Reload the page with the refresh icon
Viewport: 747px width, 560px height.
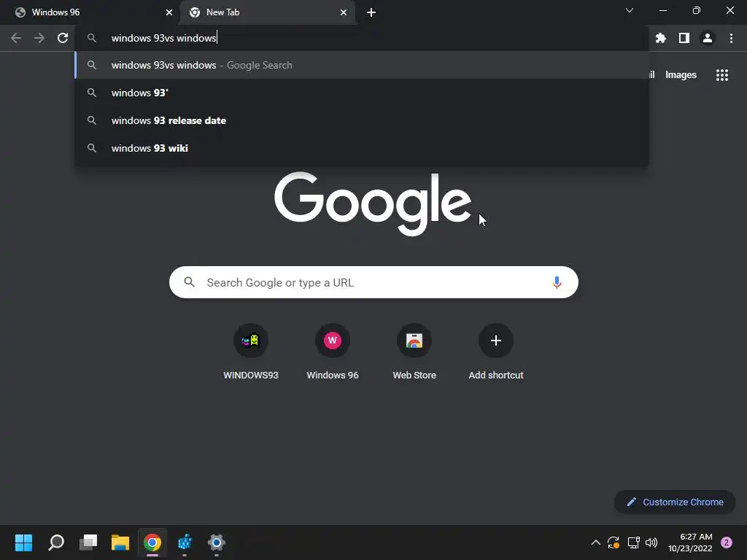click(63, 38)
